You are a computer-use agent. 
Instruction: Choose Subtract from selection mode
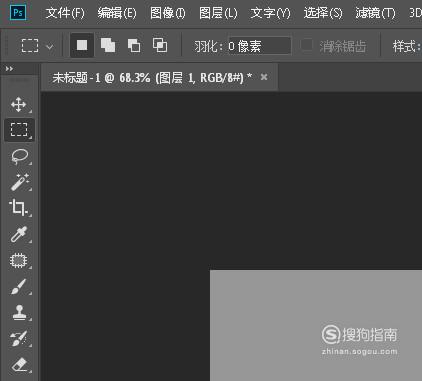point(134,45)
